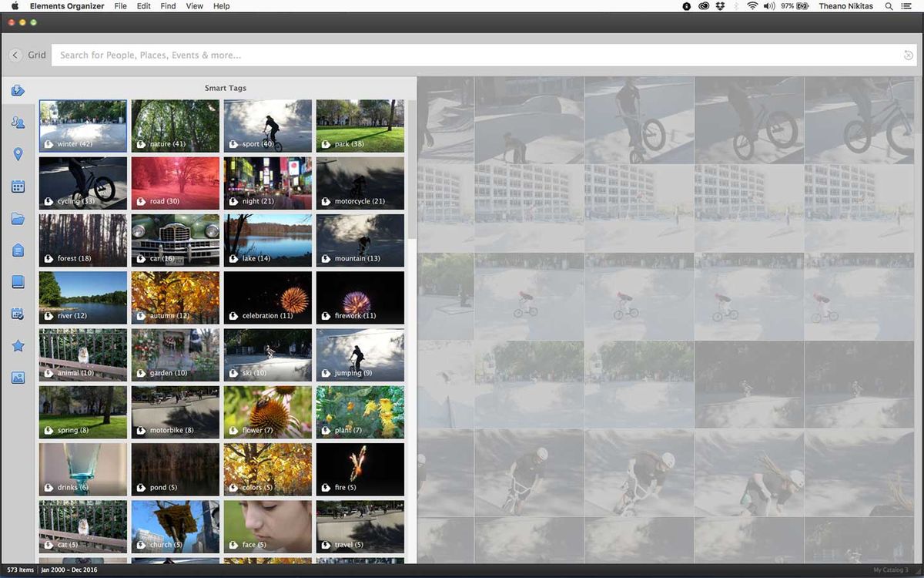Click the search input field
Screen dimensions: 924x578
click(462, 55)
